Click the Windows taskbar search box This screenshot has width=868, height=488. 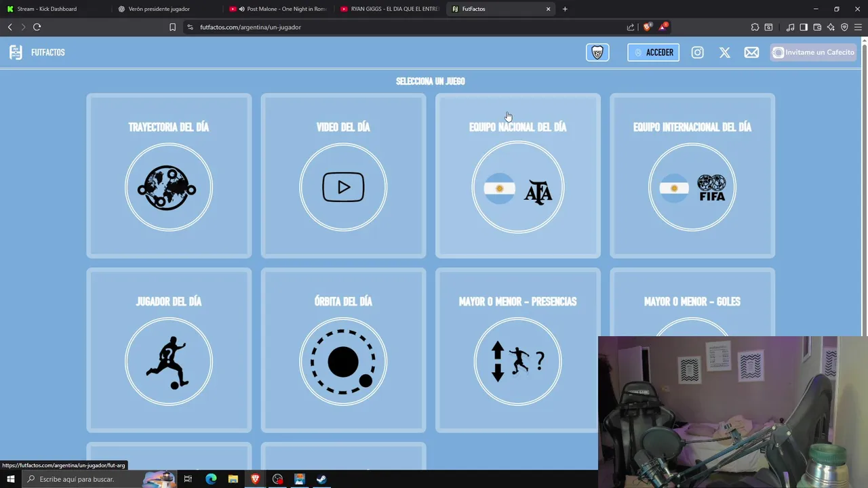pyautogui.click(x=98, y=479)
